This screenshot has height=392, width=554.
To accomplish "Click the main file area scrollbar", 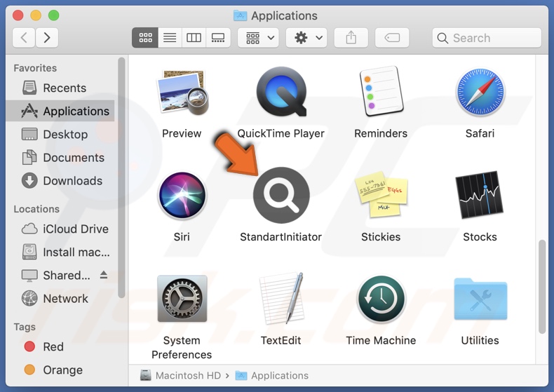I will point(542,286).
